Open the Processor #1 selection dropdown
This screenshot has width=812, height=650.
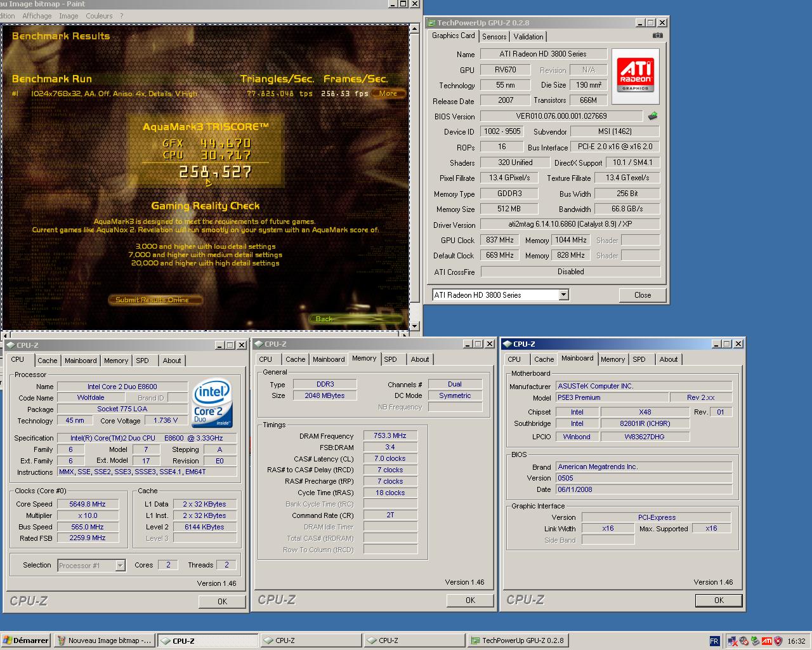tap(120, 565)
